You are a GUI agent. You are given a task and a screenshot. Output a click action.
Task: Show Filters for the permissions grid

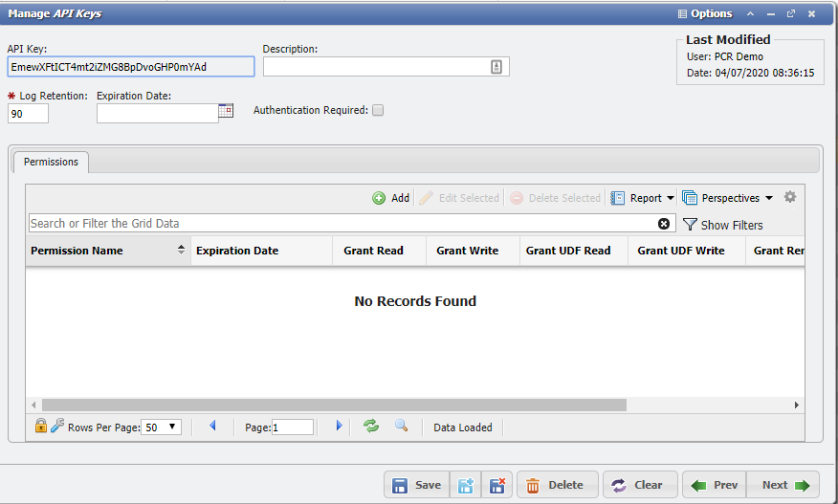click(722, 225)
